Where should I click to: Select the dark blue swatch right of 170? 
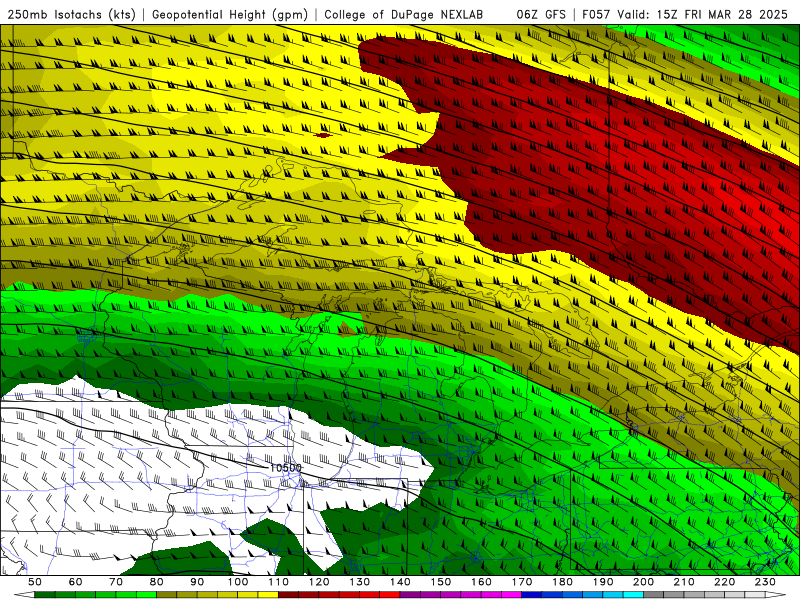pyautogui.click(x=532, y=595)
